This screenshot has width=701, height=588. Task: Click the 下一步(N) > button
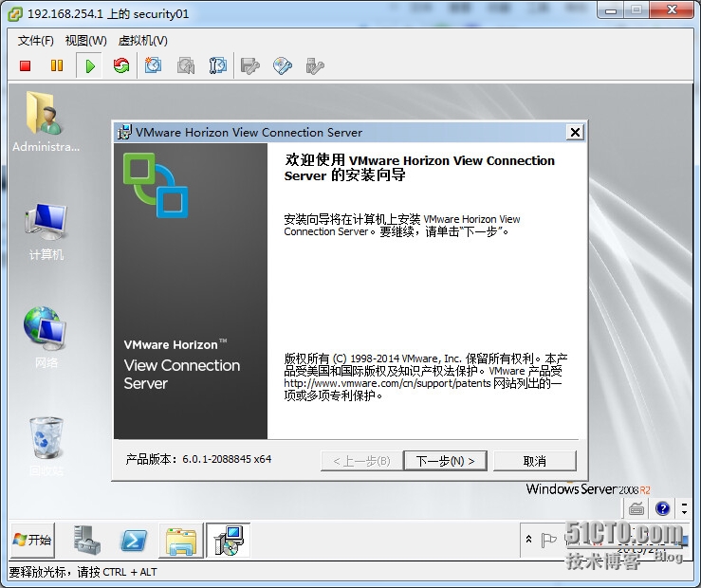pyautogui.click(x=445, y=461)
